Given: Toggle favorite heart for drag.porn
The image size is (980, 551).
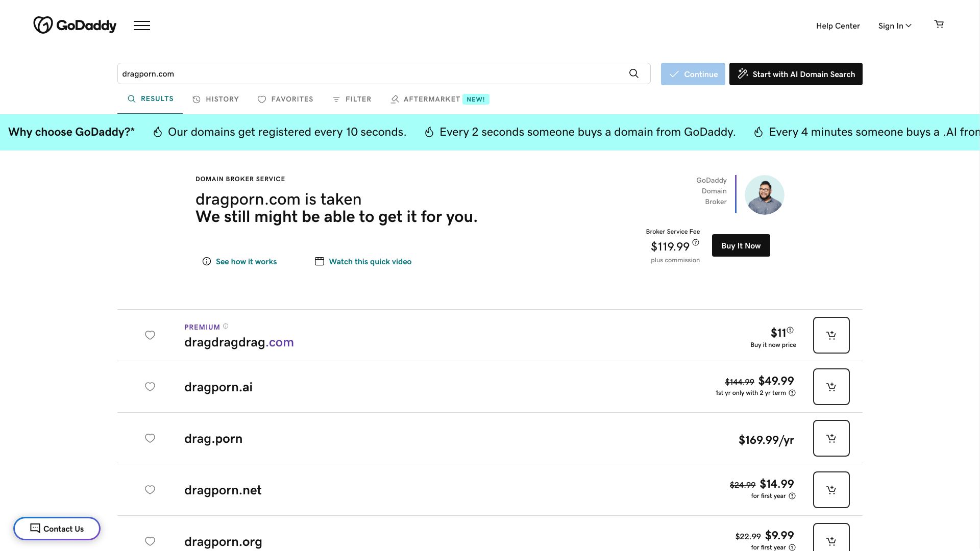Looking at the screenshot, I should (x=150, y=438).
